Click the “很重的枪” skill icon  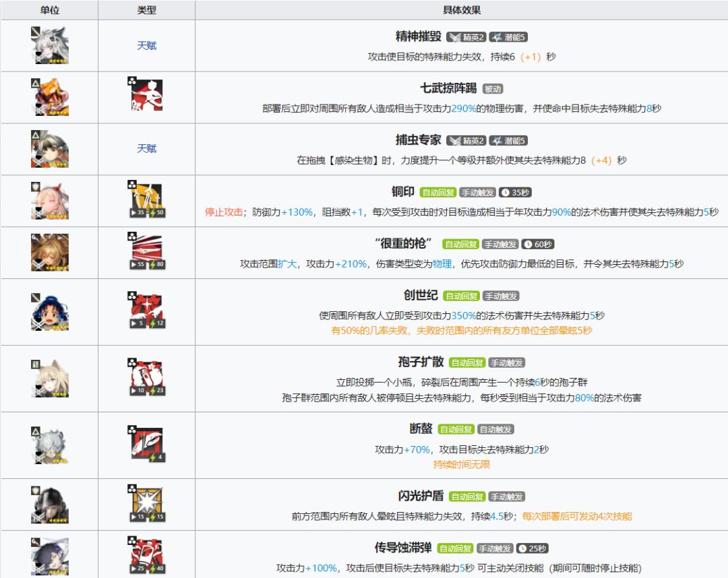pyautogui.click(x=146, y=251)
